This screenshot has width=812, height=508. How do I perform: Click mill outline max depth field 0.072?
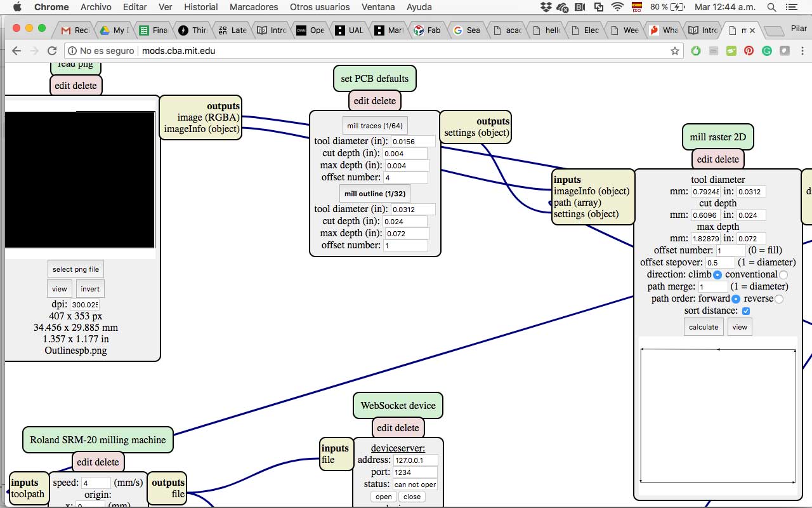pyautogui.click(x=407, y=233)
